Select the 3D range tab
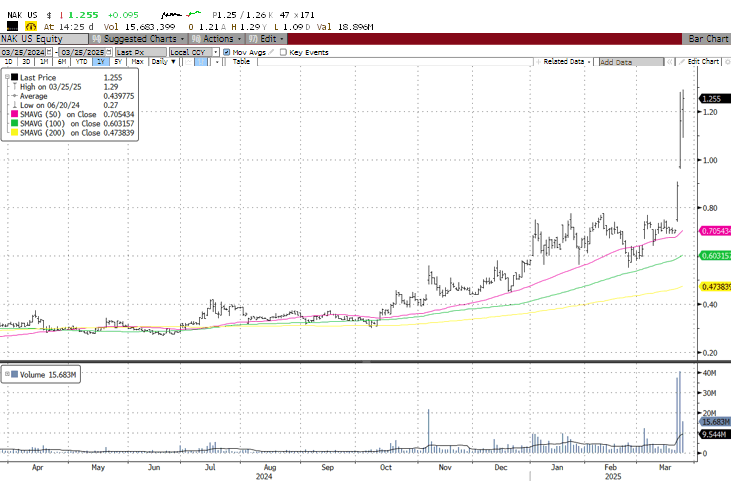The width and height of the screenshot is (731, 482). click(x=26, y=62)
